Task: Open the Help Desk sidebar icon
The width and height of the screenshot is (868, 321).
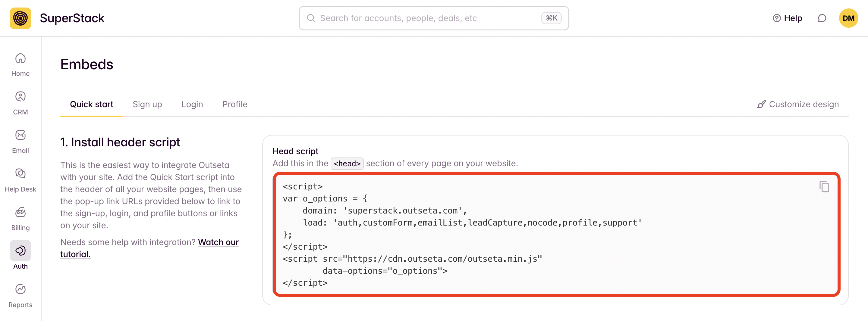Action: (x=20, y=173)
